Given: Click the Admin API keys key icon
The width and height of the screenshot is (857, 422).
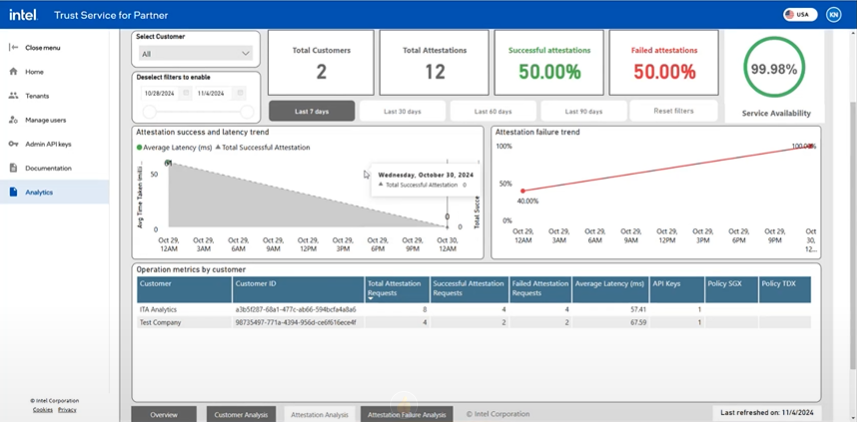Looking at the screenshot, I should tap(14, 144).
